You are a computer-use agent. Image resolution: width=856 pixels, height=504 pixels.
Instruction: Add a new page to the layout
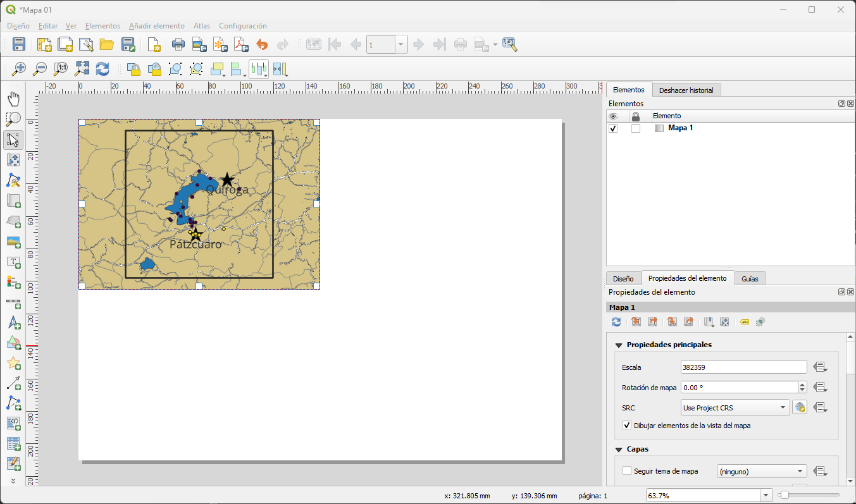coord(154,44)
